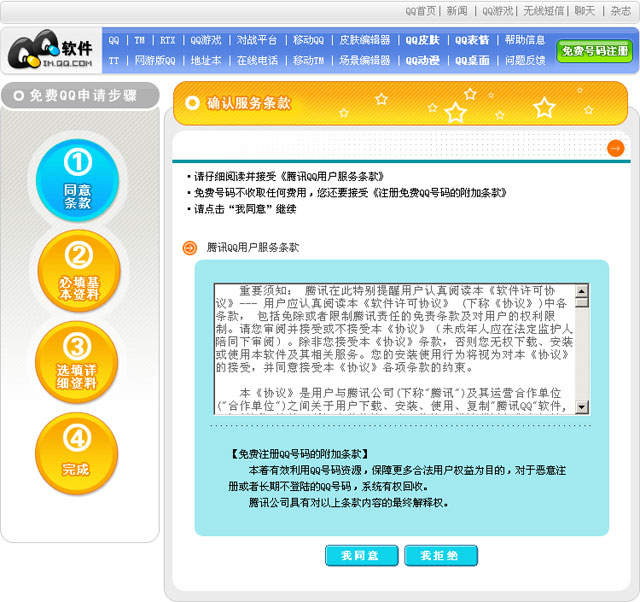Screen dimensions: 640x602
Task: Open QQ皮肤 in the nav bar
Action: (x=422, y=40)
